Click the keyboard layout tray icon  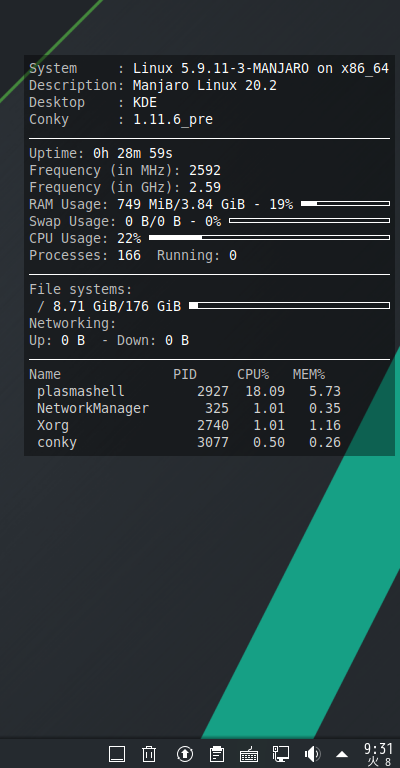click(249, 754)
